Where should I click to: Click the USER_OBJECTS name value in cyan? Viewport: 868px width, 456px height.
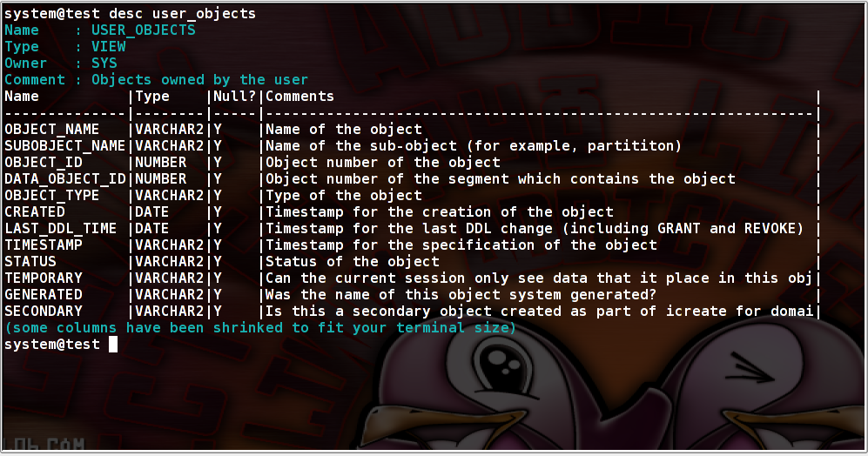coord(144,30)
